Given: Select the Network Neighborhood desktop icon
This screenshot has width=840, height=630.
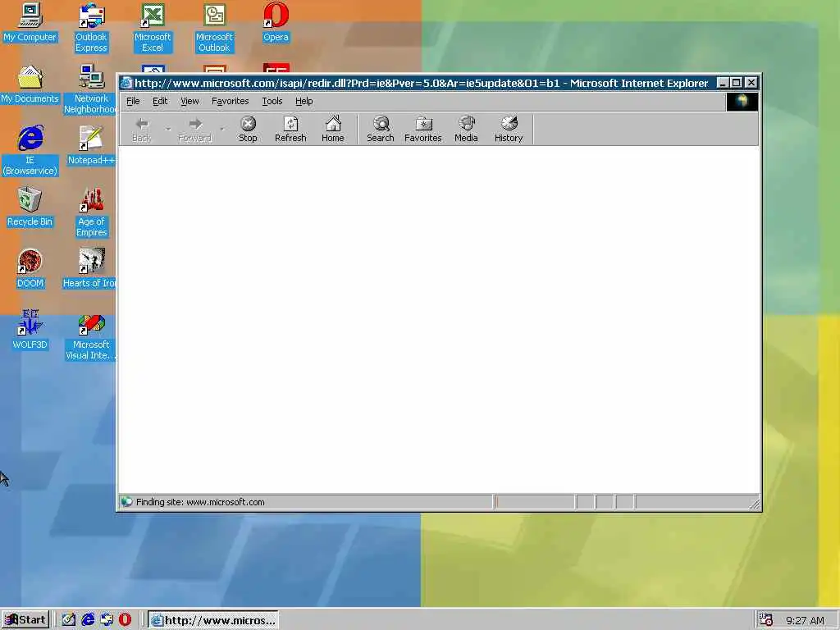Looking at the screenshot, I should coord(90,89).
